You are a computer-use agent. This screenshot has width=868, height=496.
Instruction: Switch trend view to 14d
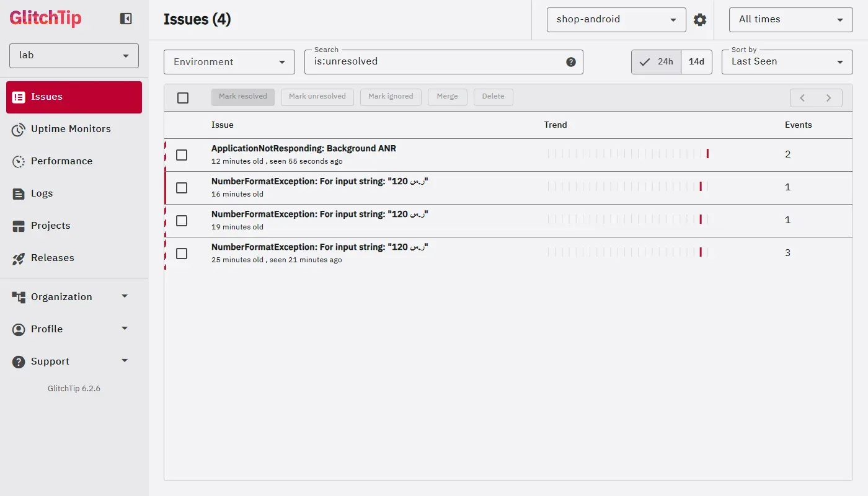696,62
